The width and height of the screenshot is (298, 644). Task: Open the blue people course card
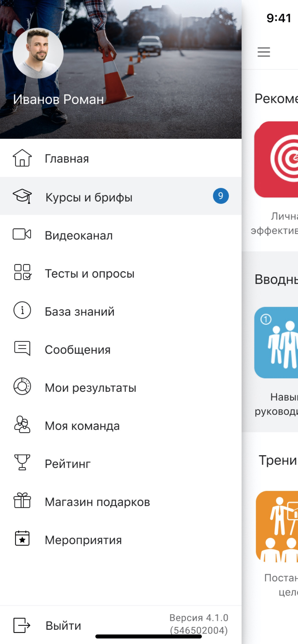[276, 343]
